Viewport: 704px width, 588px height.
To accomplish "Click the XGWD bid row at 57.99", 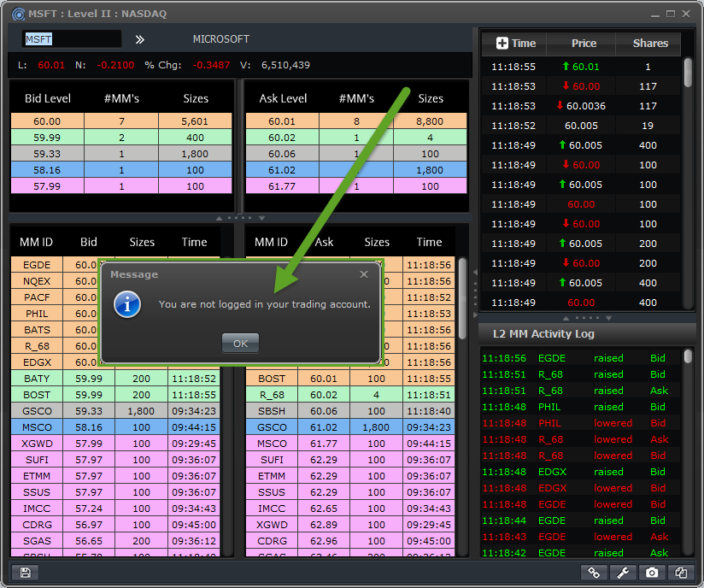I will coord(115,444).
